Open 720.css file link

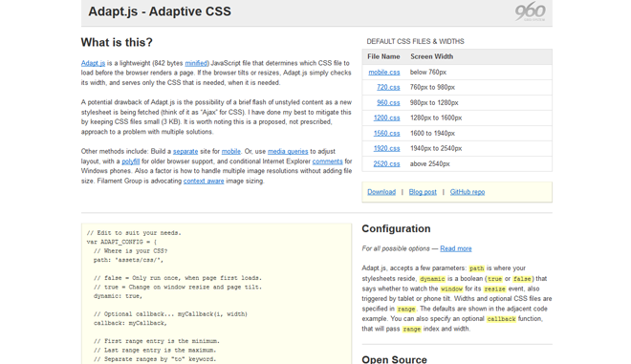click(388, 87)
